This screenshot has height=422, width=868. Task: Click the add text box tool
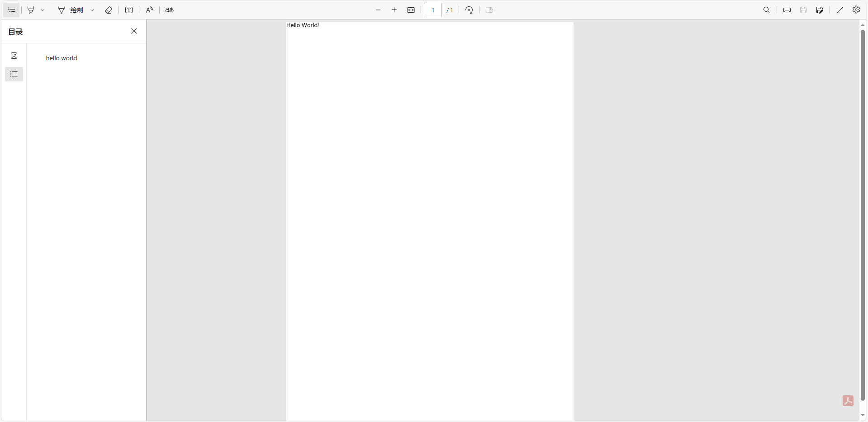pos(129,10)
